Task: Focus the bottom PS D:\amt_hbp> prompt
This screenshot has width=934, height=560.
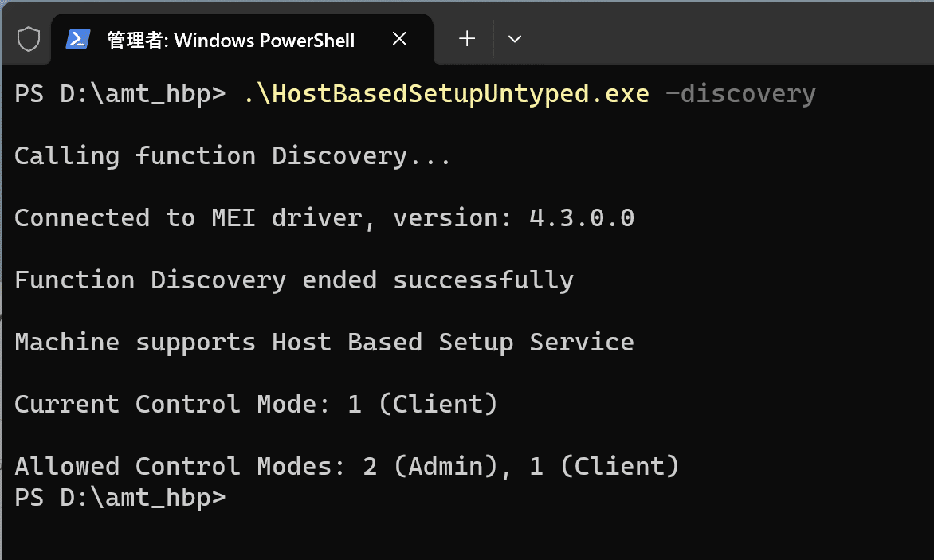Action: 120,498
